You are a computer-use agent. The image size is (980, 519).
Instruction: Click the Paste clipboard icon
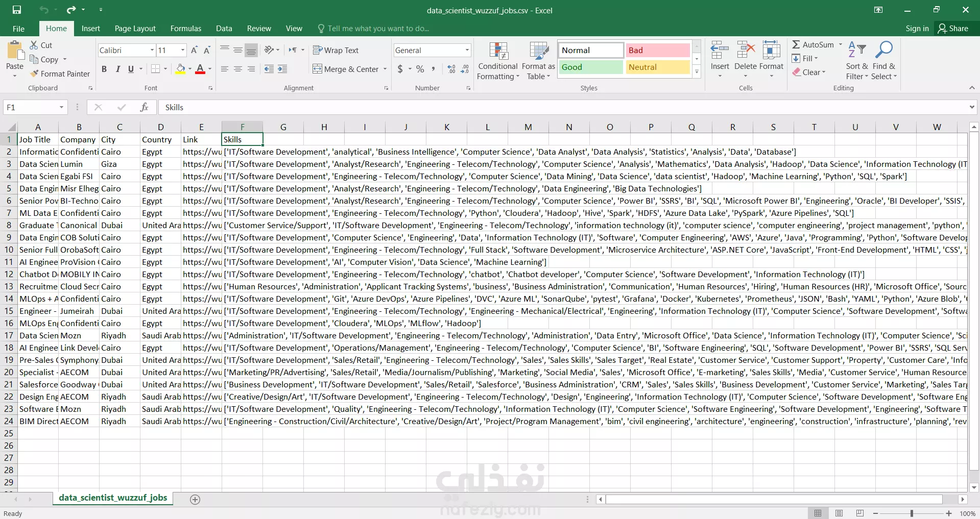pyautogui.click(x=15, y=51)
